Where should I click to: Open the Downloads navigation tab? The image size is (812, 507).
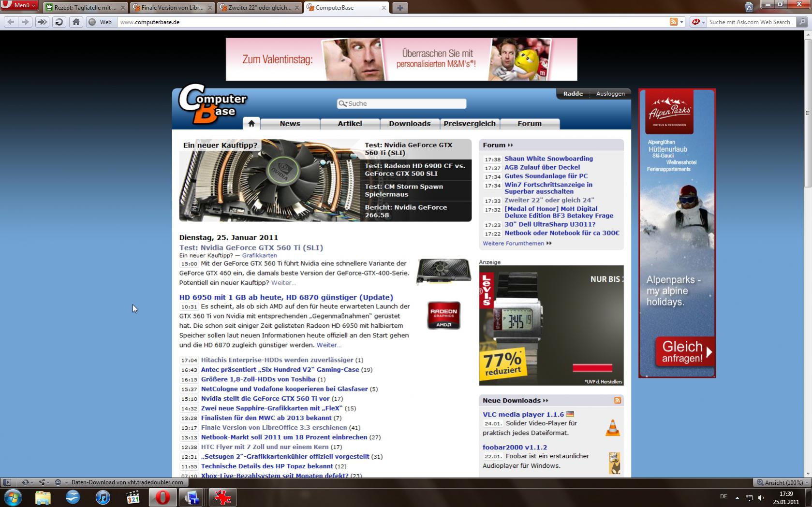click(410, 124)
